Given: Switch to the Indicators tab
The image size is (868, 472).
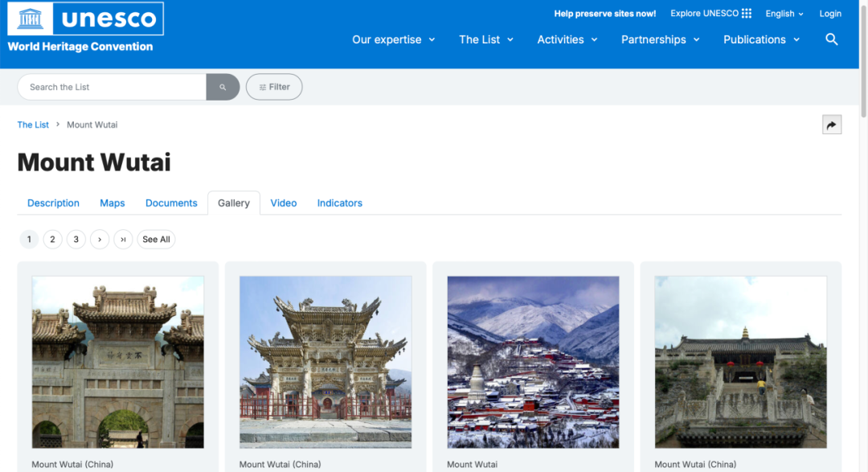Looking at the screenshot, I should point(339,203).
